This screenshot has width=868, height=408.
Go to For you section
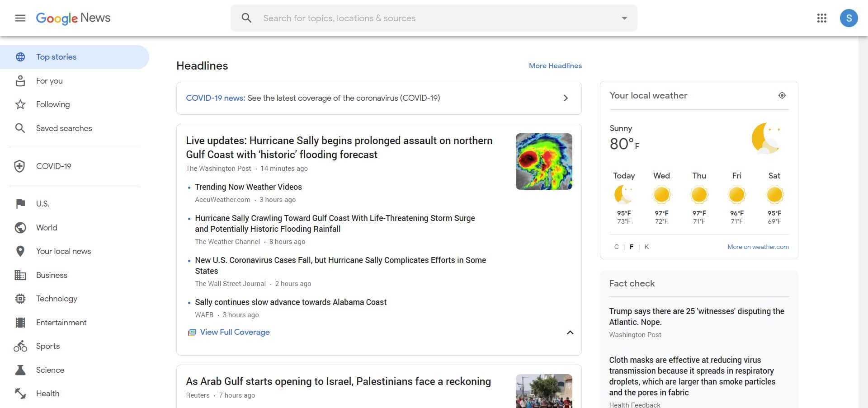coord(49,81)
